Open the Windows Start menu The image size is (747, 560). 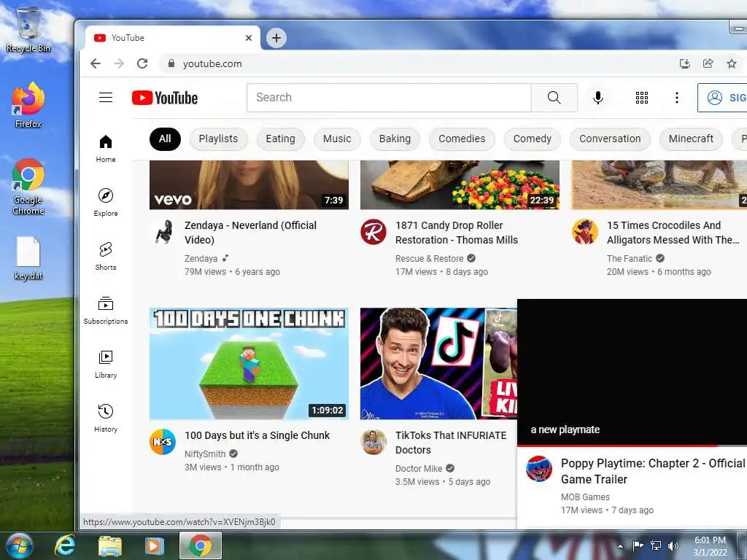[20, 545]
